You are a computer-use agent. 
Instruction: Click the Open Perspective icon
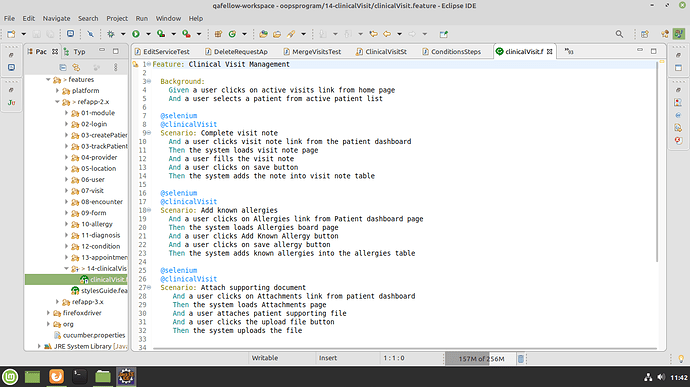[645, 34]
